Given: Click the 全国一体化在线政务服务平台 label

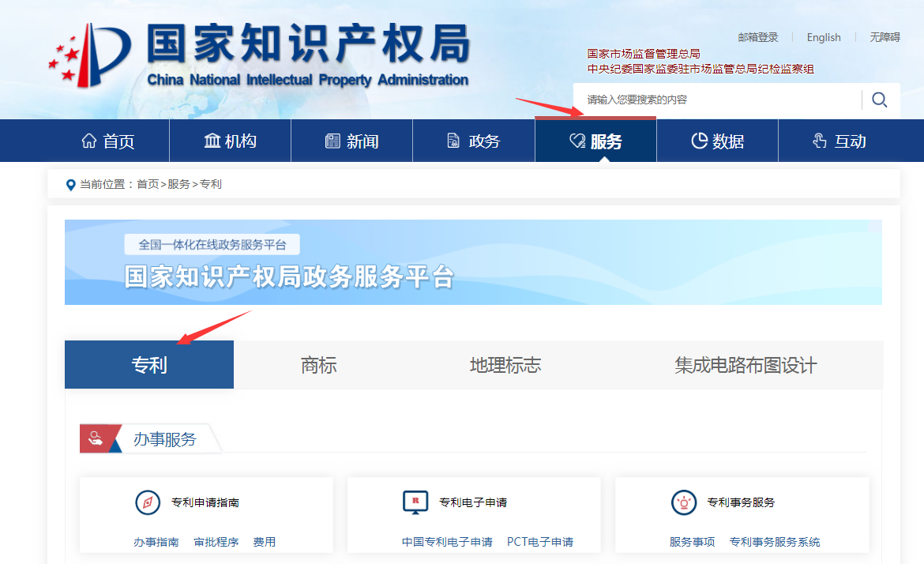Looking at the screenshot, I should click(212, 245).
